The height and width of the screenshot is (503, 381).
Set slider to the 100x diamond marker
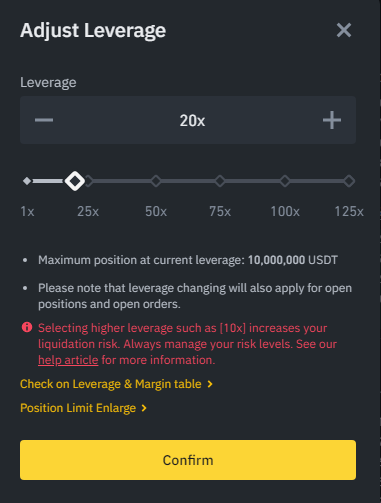click(285, 181)
